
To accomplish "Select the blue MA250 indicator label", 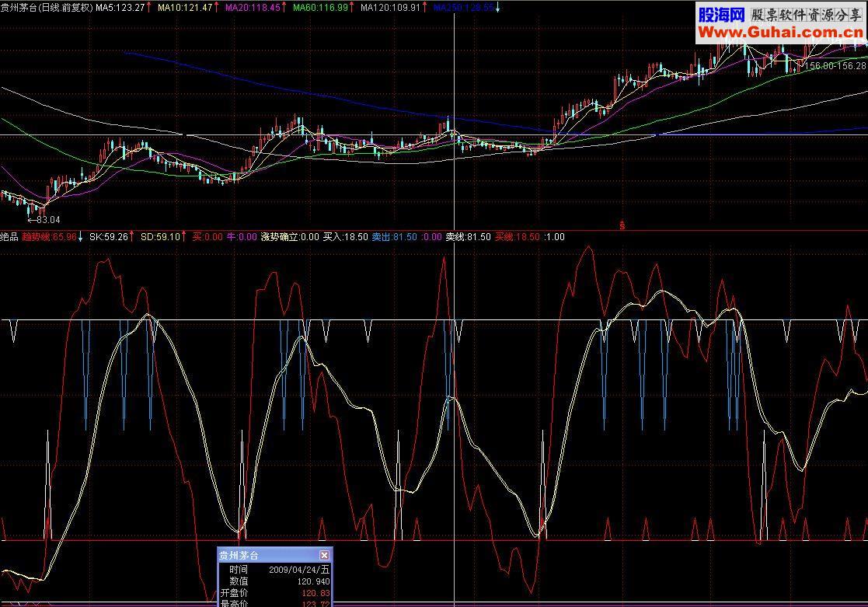I will tap(463, 7).
